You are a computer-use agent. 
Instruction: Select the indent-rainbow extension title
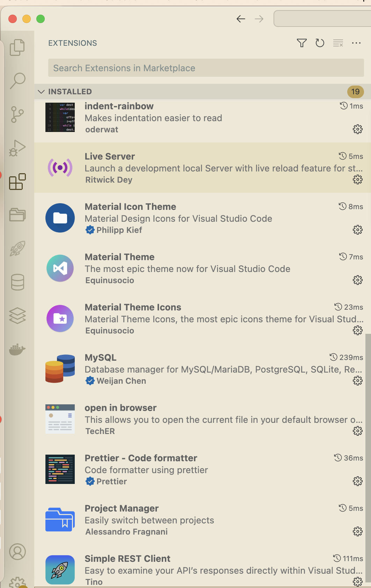point(119,106)
